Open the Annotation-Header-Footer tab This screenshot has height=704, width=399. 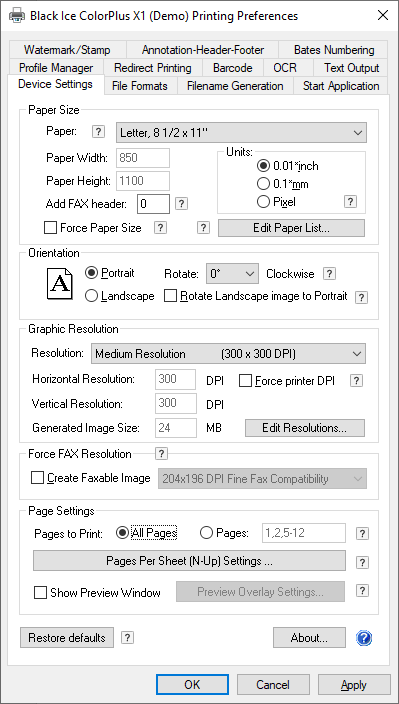pos(203,50)
